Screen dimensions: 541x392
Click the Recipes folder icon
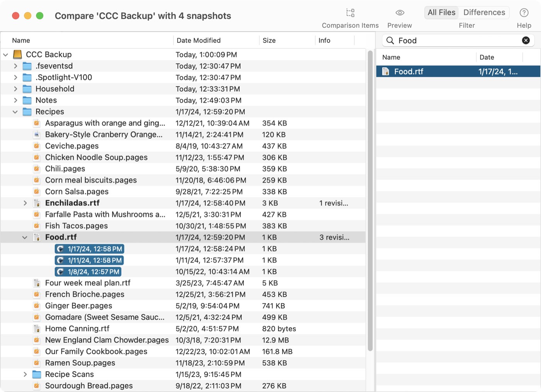point(27,112)
